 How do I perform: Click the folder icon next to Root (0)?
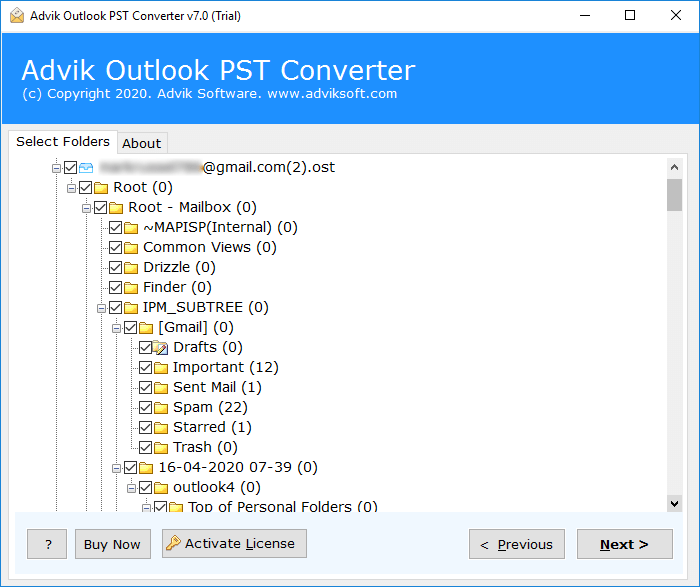(x=101, y=187)
